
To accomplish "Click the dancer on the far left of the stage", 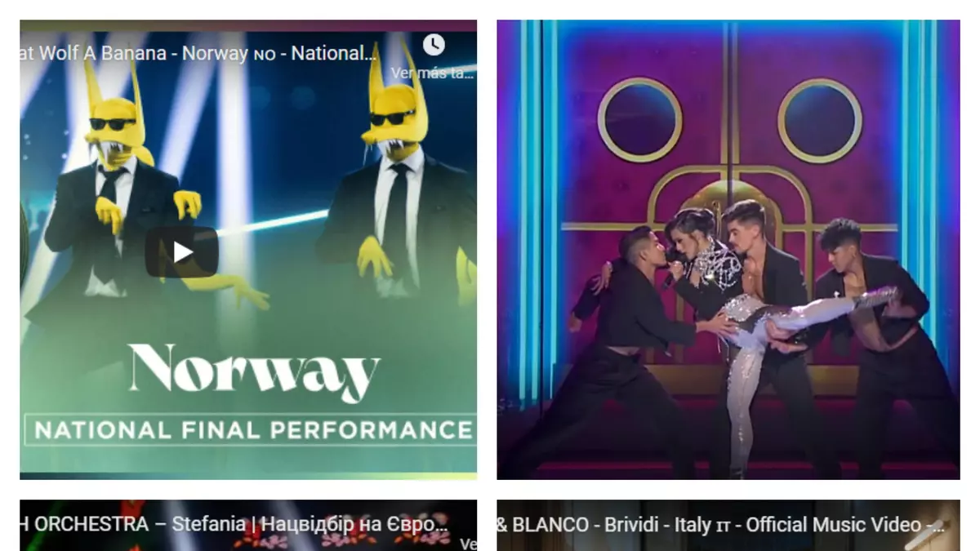I will pos(629,351).
